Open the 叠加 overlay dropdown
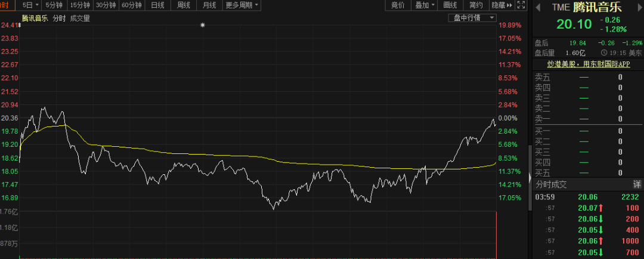This screenshot has height=259, width=644. point(425,5)
